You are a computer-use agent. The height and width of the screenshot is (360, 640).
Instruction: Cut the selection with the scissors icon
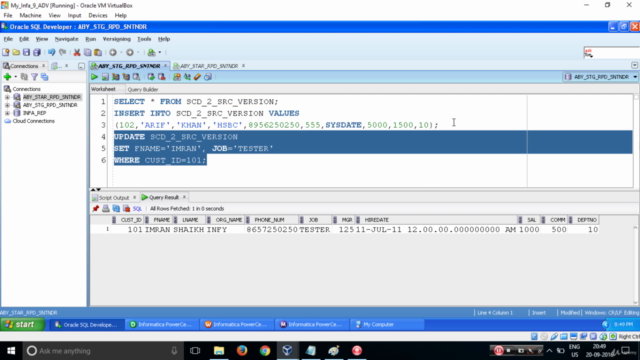(x=77, y=52)
